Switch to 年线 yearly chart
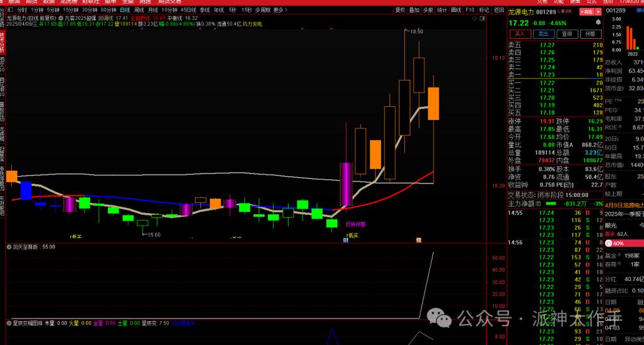Image resolution: width=644 pixels, height=345 pixels. pyautogui.click(x=218, y=10)
